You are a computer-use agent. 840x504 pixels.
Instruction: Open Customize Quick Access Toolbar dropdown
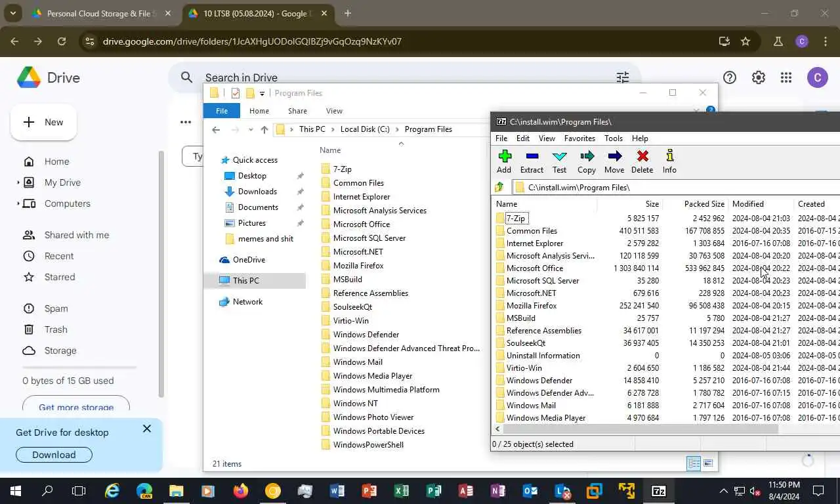coord(262,93)
